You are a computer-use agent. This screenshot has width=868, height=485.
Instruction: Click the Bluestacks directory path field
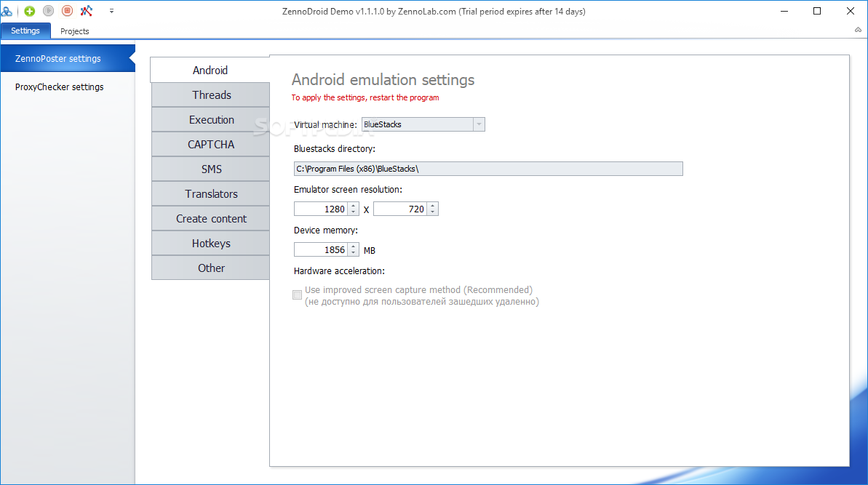[x=488, y=169]
